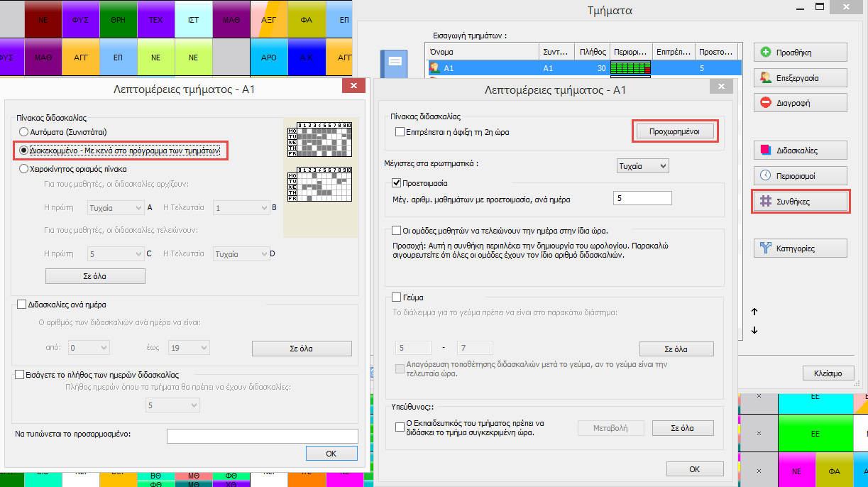
Task: Toggle the Προετοιμασία checkbox
Action: pyautogui.click(x=397, y=183)
